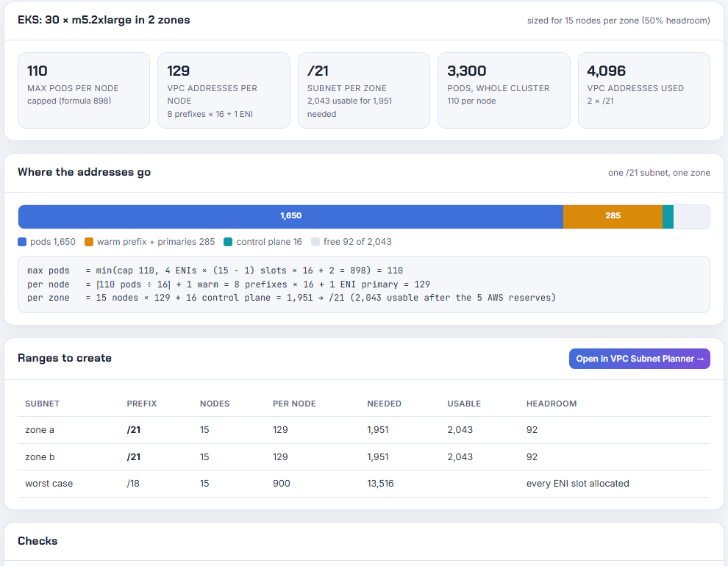Image resolution: width=728 pixels, height=566 pixels.
Task: Click the 'worst case' row label
Action: [x=49, y=484]
